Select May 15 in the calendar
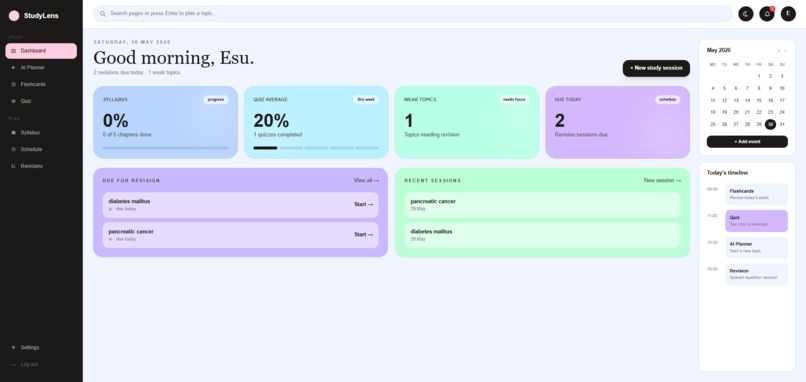Viewport: 806px width, 382px height. point(759,100)
